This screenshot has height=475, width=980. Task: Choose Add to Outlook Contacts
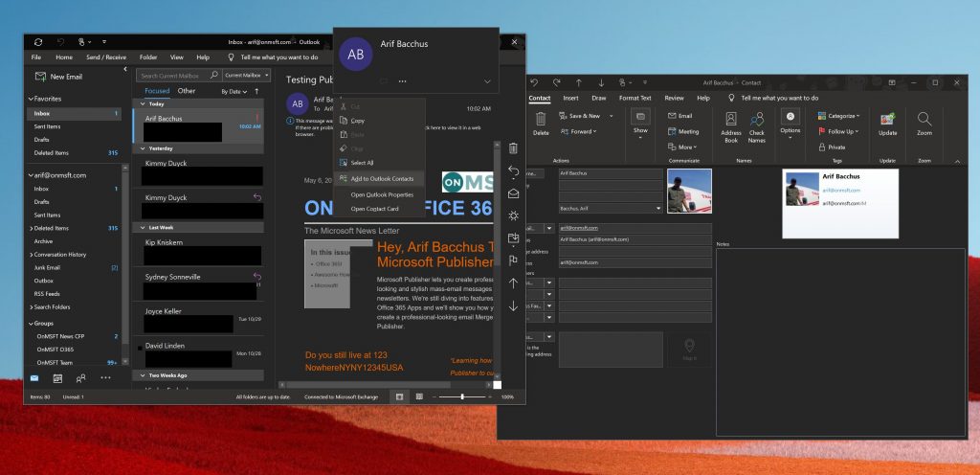381,178
